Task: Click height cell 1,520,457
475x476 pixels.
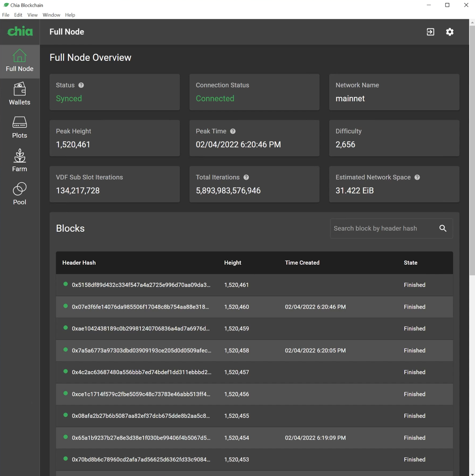Action: click(x=237, y=372)
